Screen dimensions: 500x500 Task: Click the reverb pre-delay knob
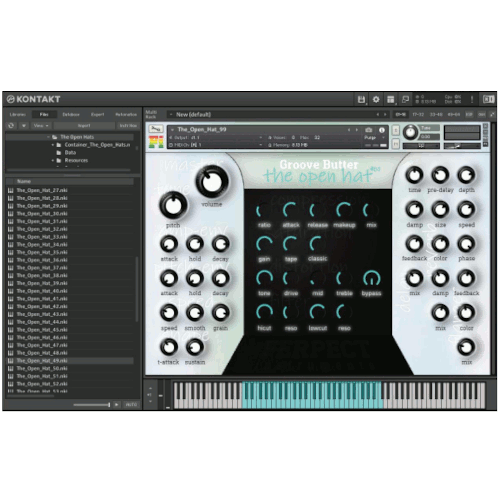pyautogui.click(x=440, y=175)
